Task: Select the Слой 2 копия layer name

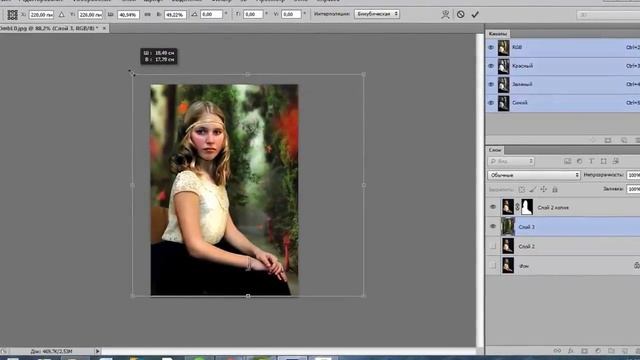Action: tap(553, 208)
